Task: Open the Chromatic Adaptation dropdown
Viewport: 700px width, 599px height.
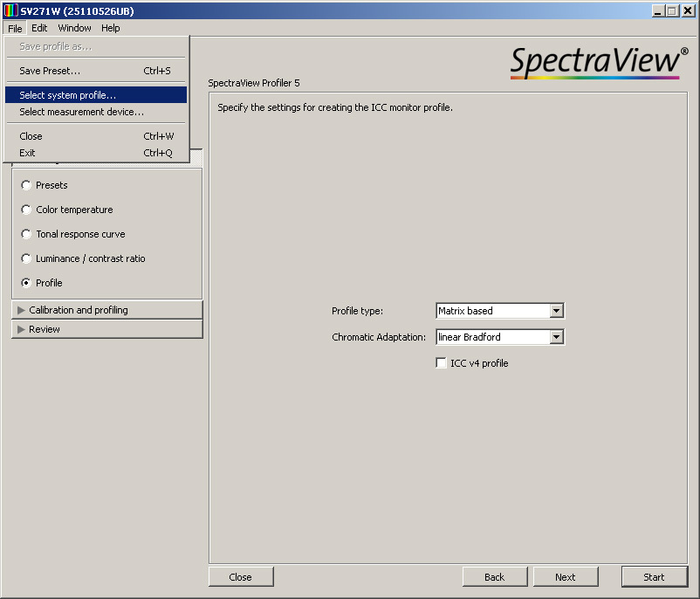Action: (x=500, y=337)
